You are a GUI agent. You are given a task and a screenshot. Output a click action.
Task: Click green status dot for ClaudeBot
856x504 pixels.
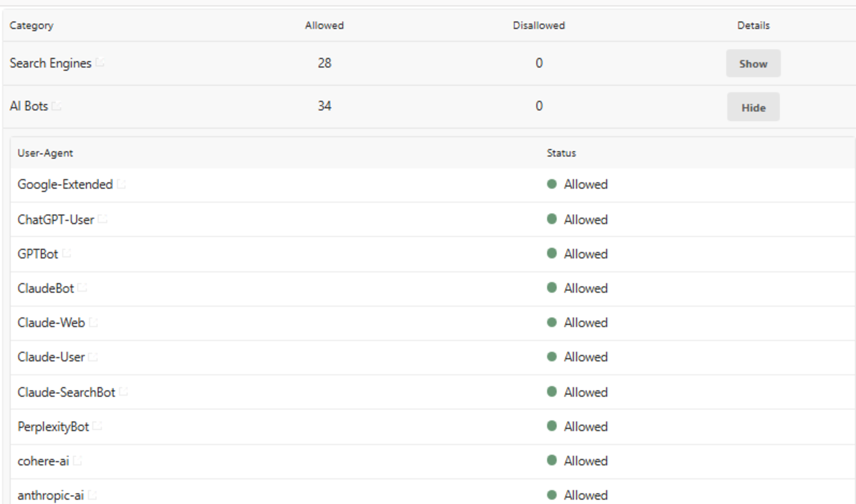click(x=551, y=287)
